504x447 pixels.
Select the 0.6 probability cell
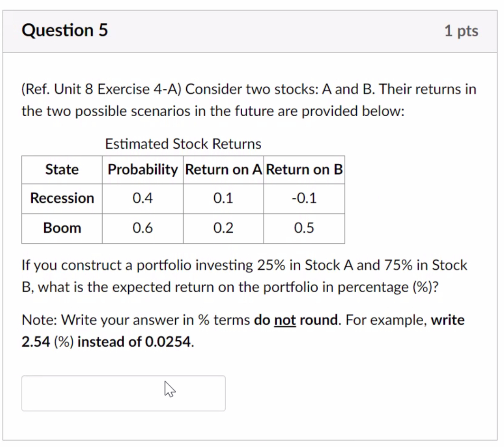tap(142, 228)
